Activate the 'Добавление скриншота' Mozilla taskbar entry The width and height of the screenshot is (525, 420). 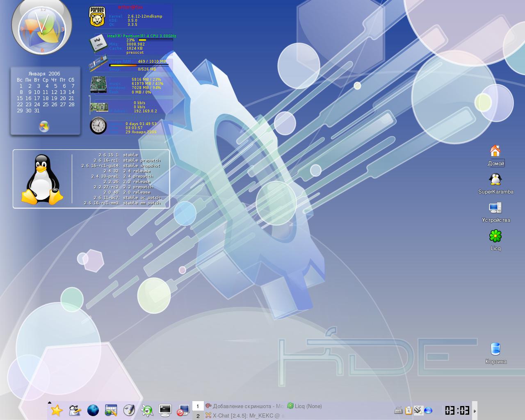tap(245, 406)
